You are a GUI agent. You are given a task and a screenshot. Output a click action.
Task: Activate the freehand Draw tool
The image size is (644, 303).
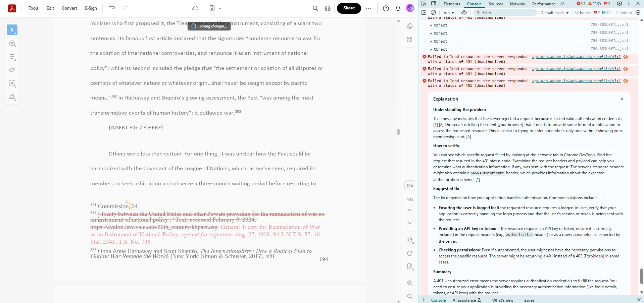click(x=12, y=70)
